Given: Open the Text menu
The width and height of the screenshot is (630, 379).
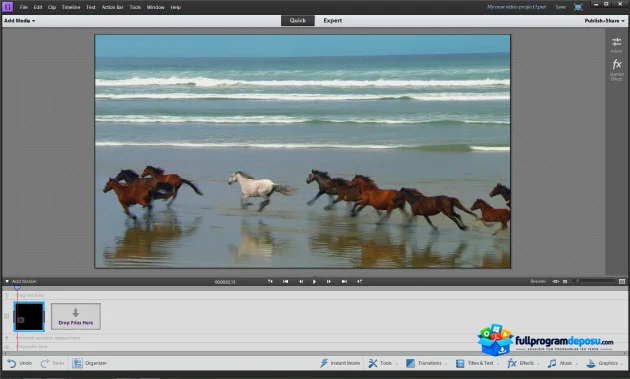Looking at the screenshot, I should pyautogui.click(x=91, y=7).
